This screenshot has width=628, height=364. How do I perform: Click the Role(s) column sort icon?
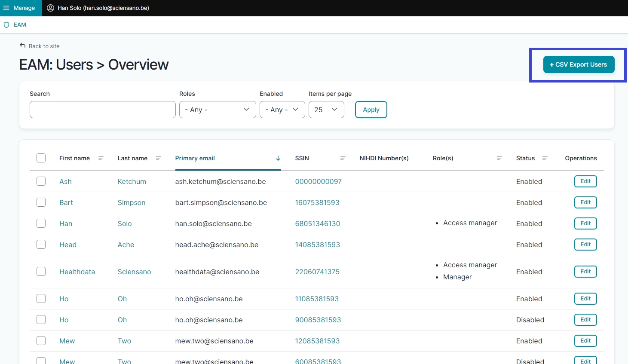pyautogui.click(x=499, y=158)
